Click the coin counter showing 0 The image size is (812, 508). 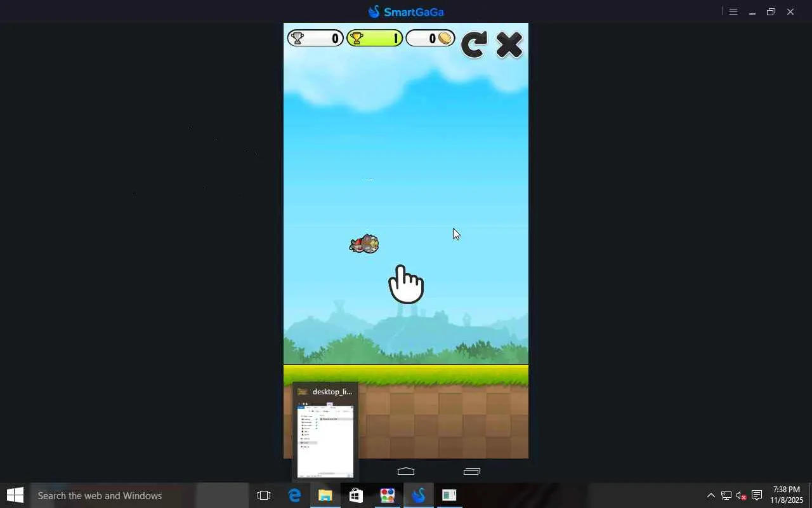[x=430, y=38]
